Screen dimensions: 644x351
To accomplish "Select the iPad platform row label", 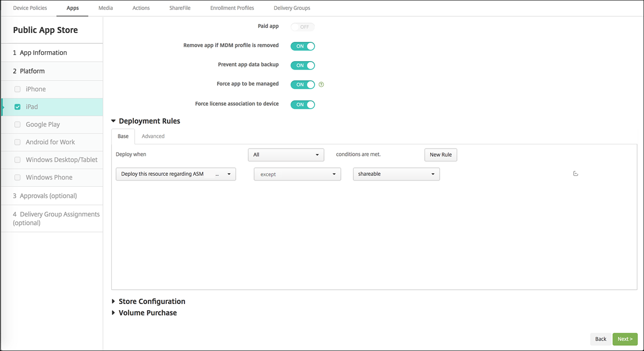I will (32, 107).
